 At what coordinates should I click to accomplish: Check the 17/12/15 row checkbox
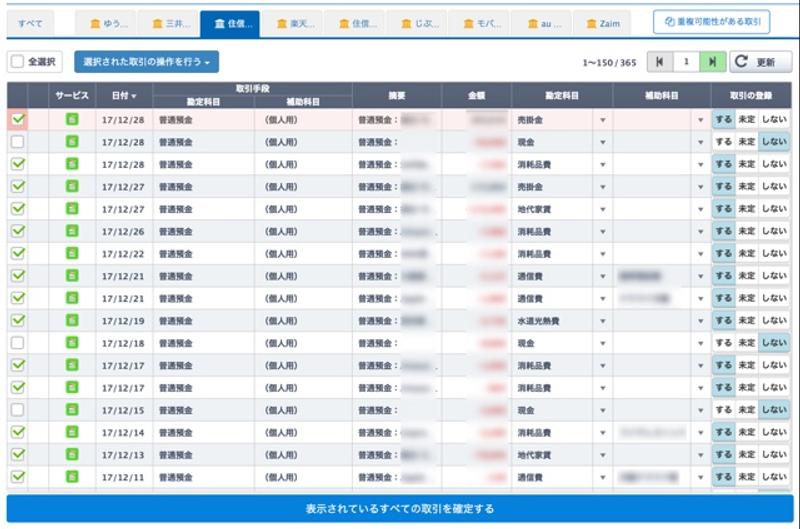tap(18, 410)
